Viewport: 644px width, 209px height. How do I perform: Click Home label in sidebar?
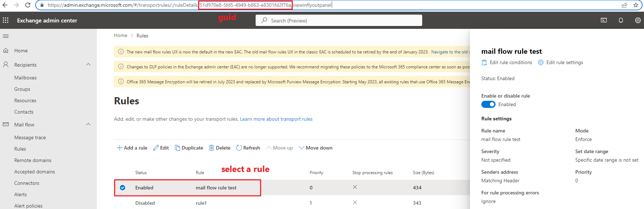[21, 51]
